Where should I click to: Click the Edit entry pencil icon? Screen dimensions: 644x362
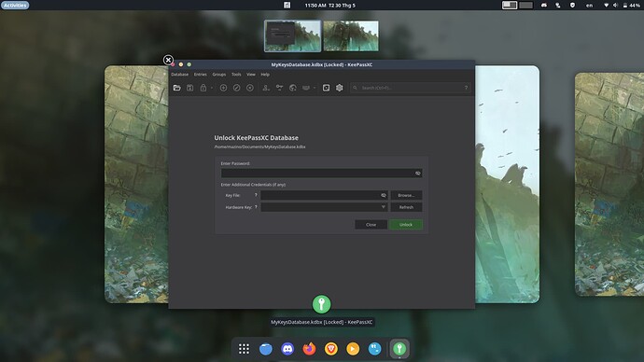pos(236,88)
